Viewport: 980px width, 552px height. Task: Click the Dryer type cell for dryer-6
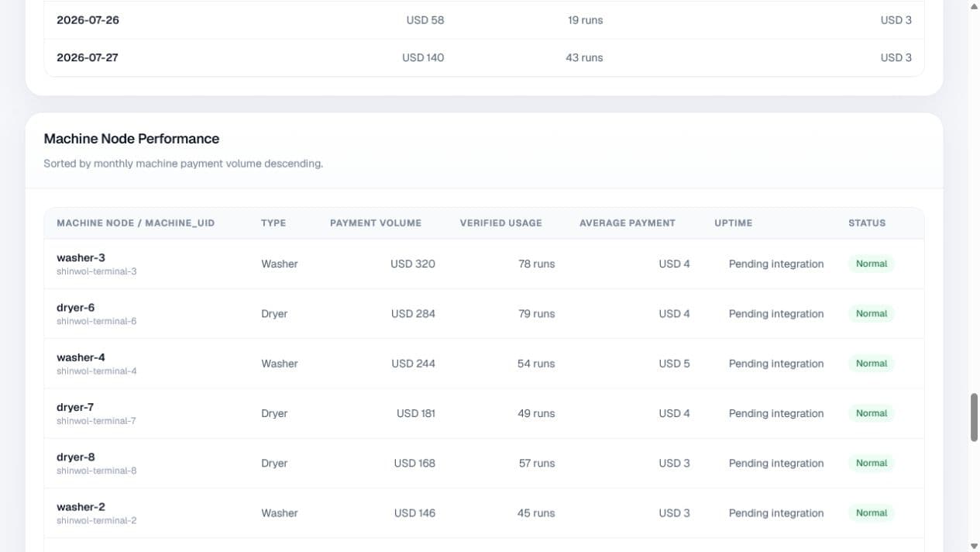(274, 313)
